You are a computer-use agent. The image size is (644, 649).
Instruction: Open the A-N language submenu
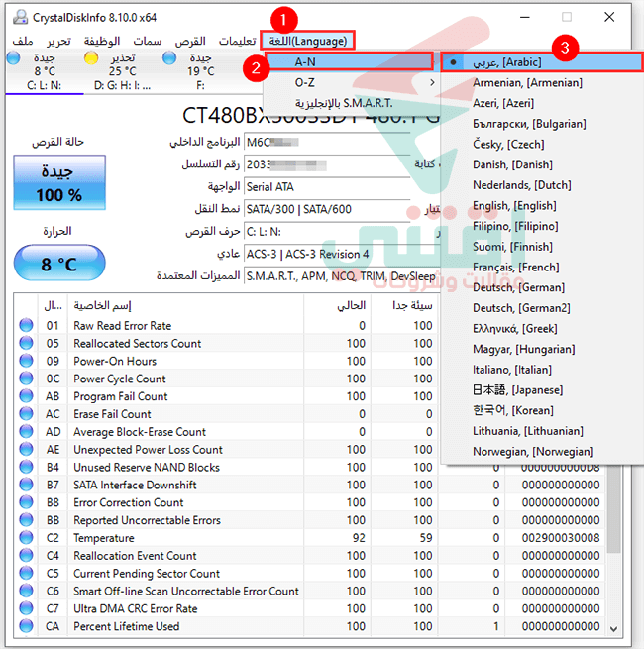349,62
